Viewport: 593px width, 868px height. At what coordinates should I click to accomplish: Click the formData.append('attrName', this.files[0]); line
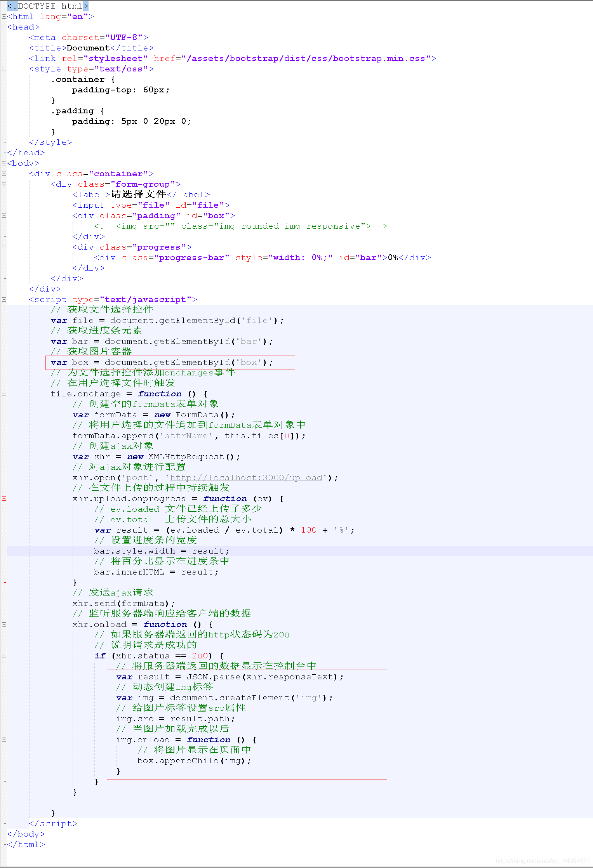tap(189, 436)
